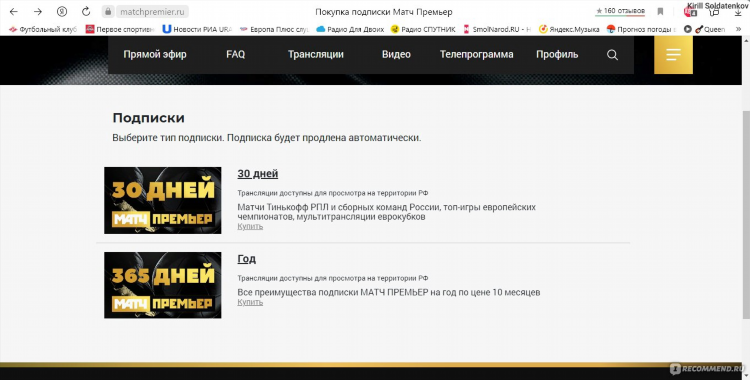Open the red extension icon with badge

point(690,11)
